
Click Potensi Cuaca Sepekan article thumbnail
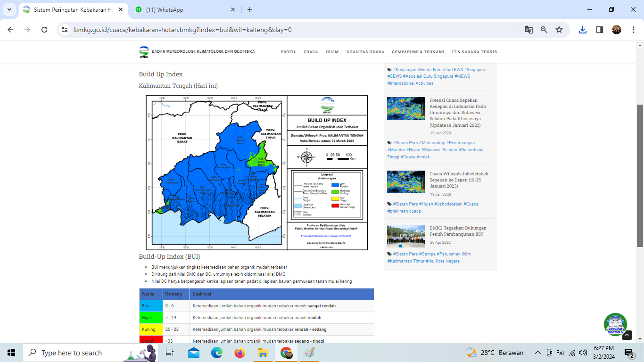(406, 108)
